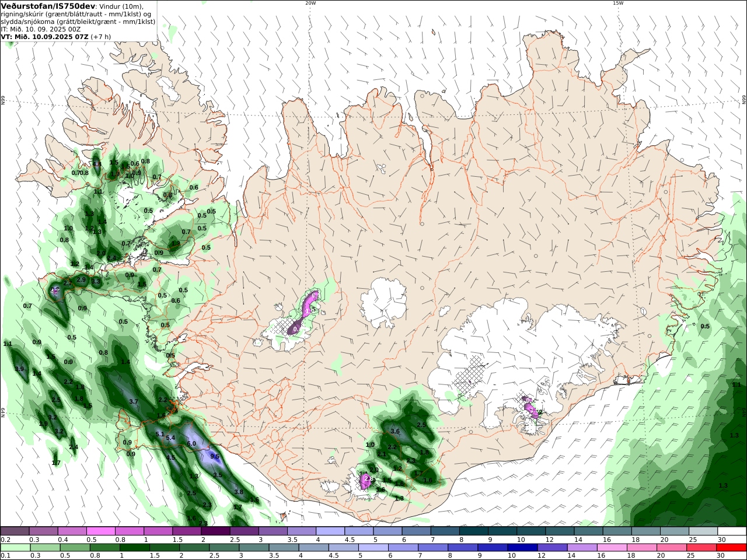
Task: Click the Veðurstofan/IS750dev map title
Action: [x=47, y=6]
